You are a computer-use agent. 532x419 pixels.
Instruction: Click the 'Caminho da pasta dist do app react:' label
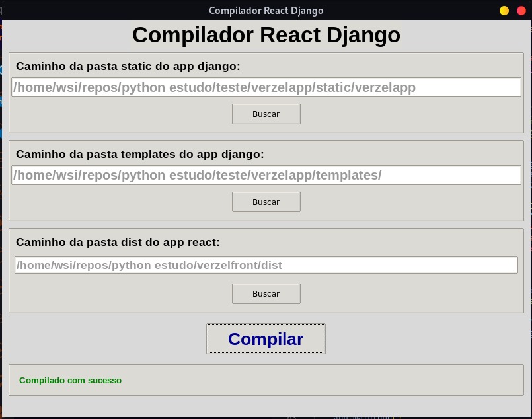point(118,243)
